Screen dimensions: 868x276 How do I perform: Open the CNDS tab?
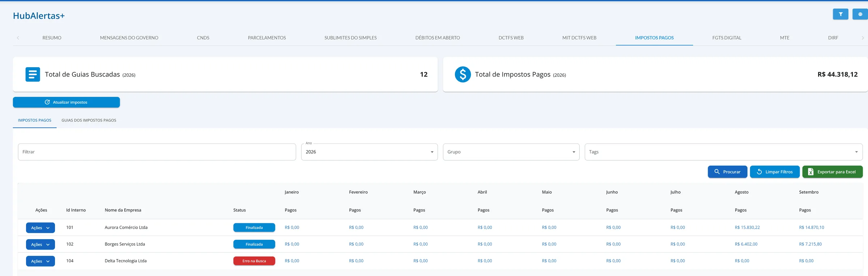coord(203,38)
